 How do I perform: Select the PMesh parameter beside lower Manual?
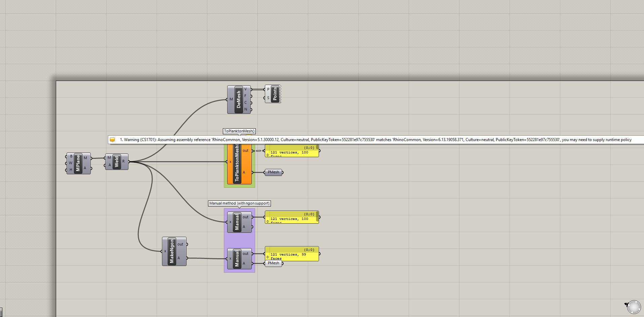click(274, 264)
